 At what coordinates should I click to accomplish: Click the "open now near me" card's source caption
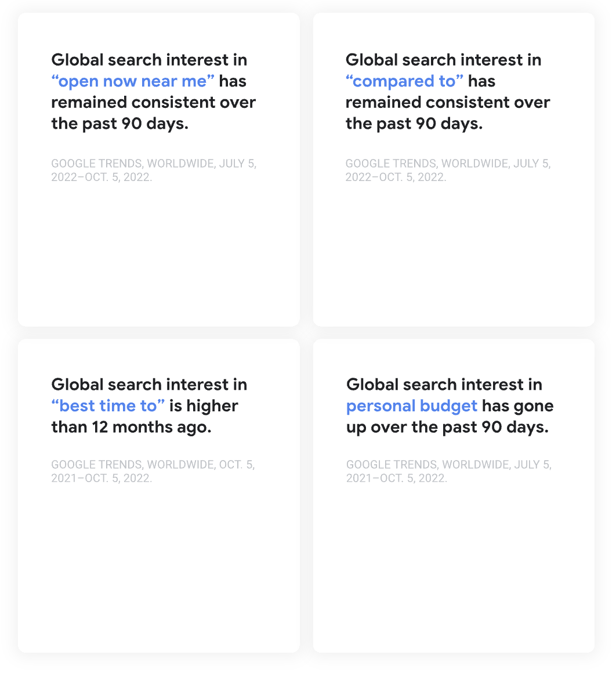click(x=154, y=171)
